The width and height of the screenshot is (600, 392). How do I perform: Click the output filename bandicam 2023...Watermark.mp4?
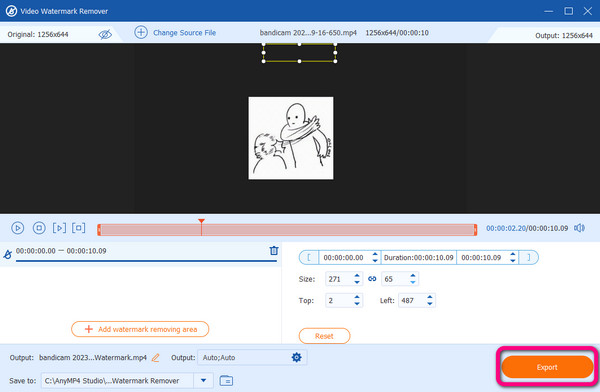pyautogui.click(x=93, y=358)
